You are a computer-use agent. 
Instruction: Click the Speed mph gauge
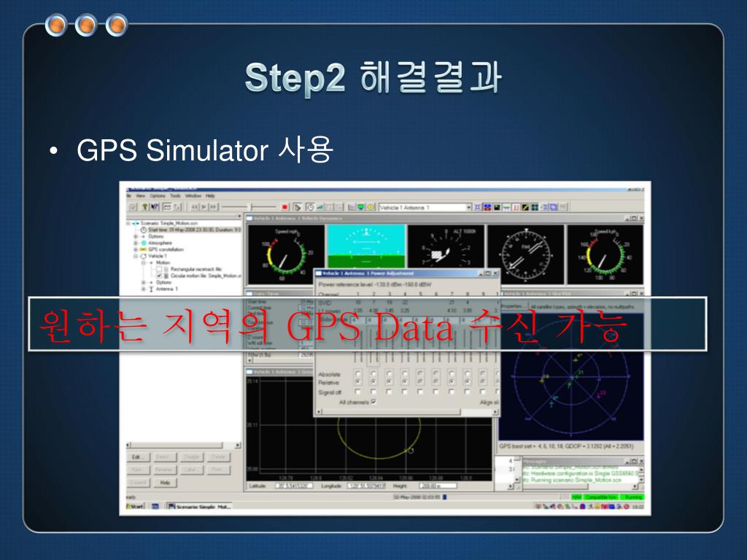[286, 254]
